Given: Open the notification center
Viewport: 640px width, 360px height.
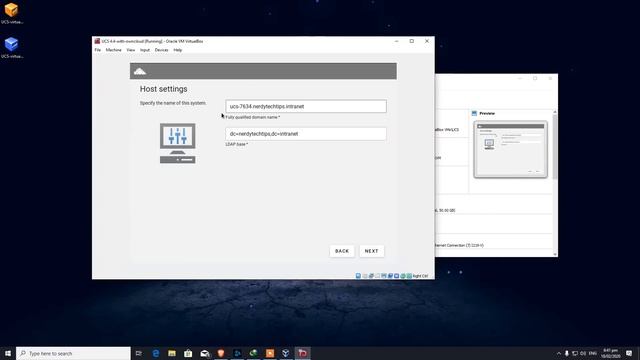Looking at the screenshot, I should 629,353.
